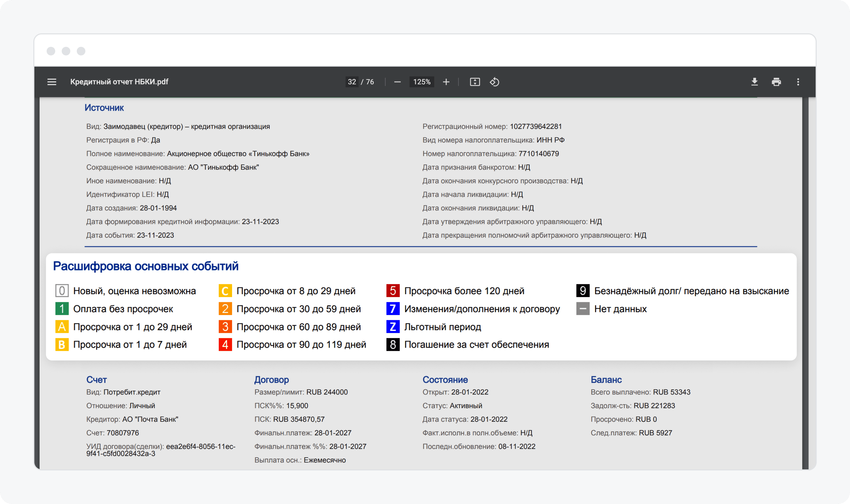Screen dimensions: 850x504
Task: Click the dark red 5 legend box
Action: coord(393,291)
